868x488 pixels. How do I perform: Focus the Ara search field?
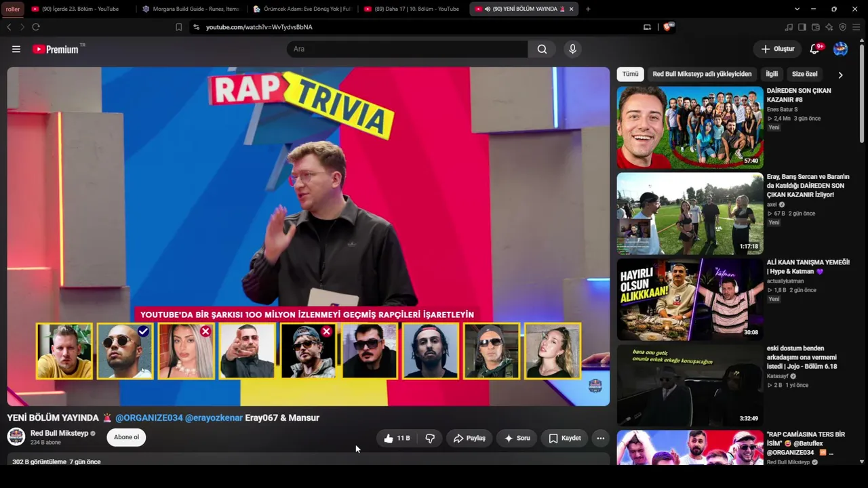pyautogui.click(x=407, y=49)
